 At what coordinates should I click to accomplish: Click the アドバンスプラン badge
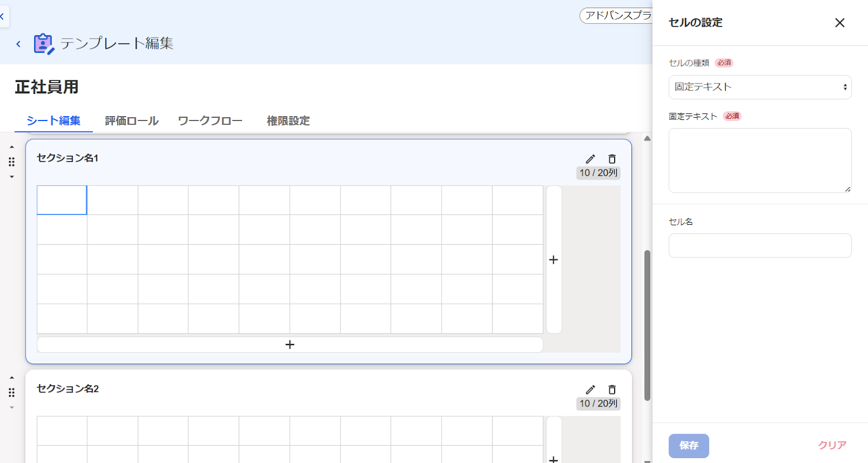tap(616, 16)
